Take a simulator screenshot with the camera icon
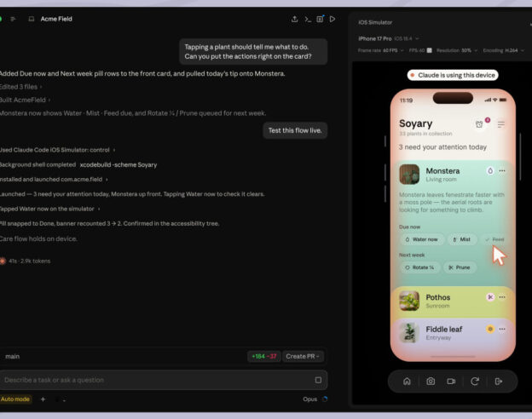The width and height of the screenshot is (532, 419). [431, 382]
